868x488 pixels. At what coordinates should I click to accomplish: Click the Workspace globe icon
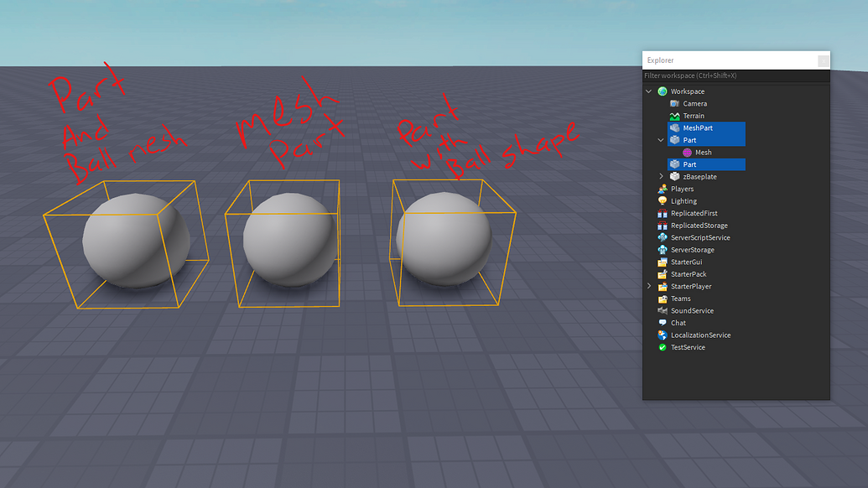click(x=663, y=91)
